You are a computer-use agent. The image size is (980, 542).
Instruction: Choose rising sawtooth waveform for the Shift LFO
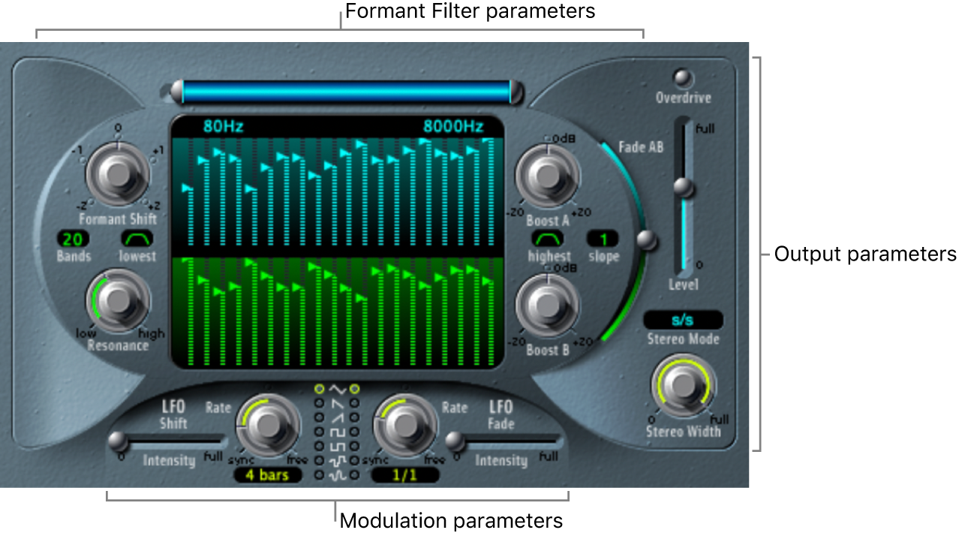tap(319, 417)
